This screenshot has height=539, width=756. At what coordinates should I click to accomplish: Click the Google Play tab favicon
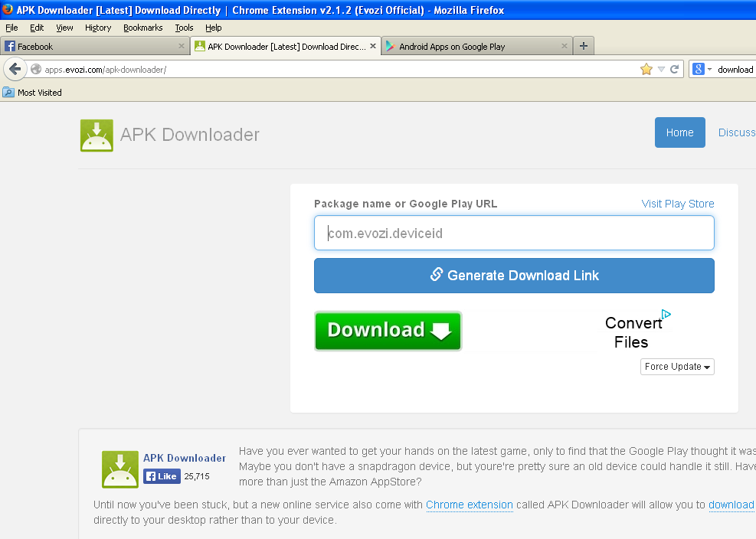[x=391, y=46]
